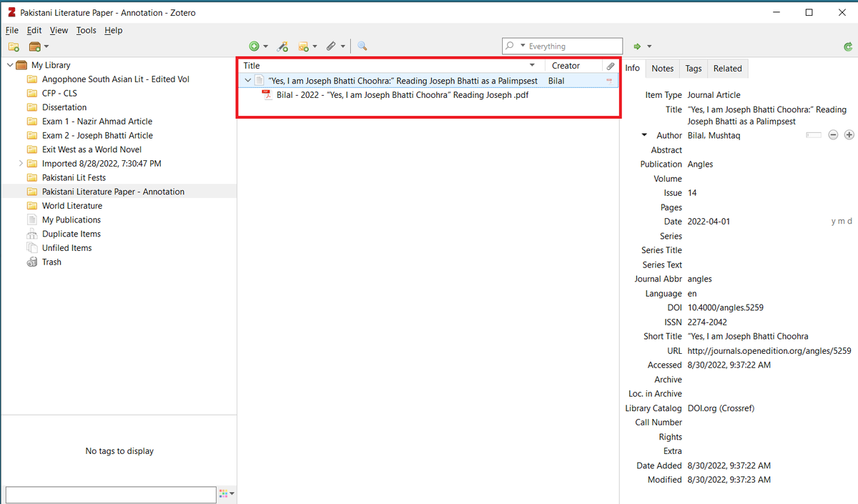Sort by the Title column header
Screen dimensions: 858x504
click(392, 66)
